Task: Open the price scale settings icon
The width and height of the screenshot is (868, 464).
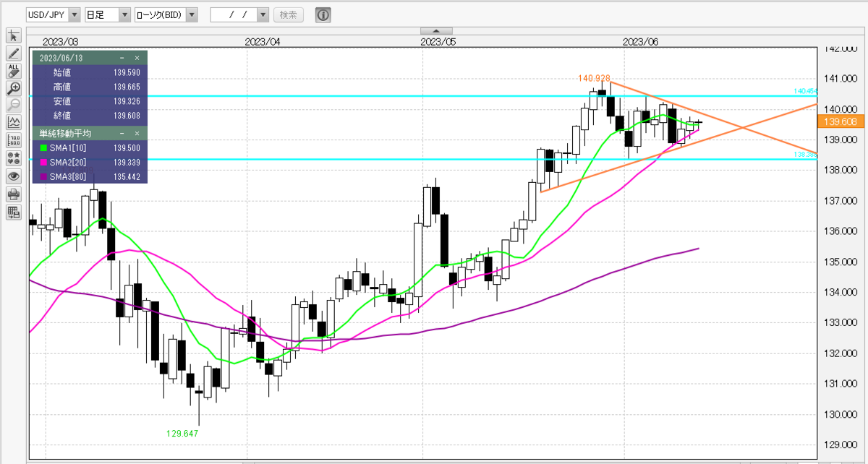Action: pyautogui.click(x=13, y=141)
